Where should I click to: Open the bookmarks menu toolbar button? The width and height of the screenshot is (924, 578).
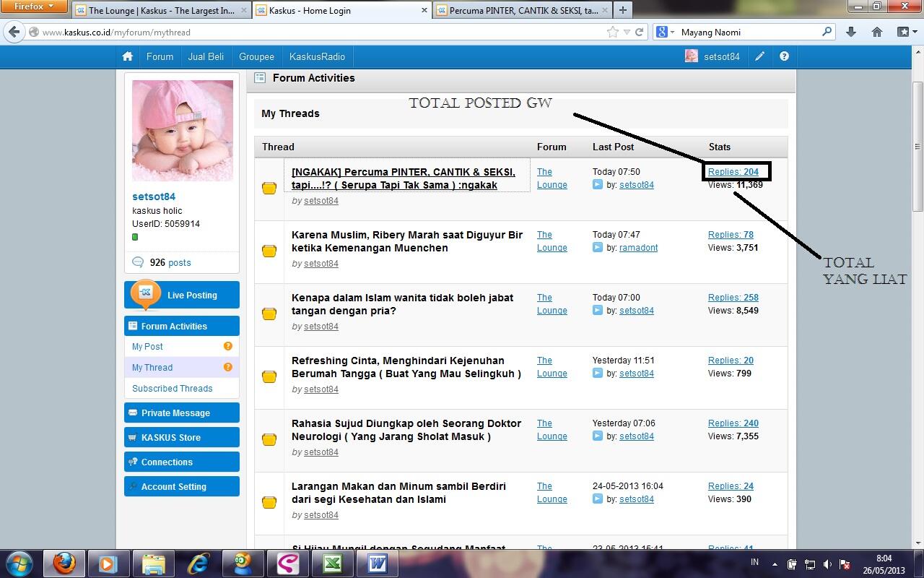point(905,32)
